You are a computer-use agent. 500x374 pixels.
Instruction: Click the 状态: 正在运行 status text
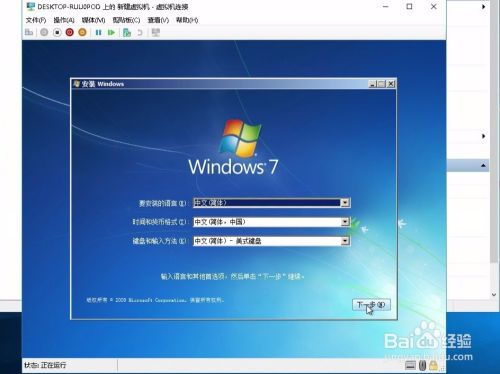click(x=45, y=365)
